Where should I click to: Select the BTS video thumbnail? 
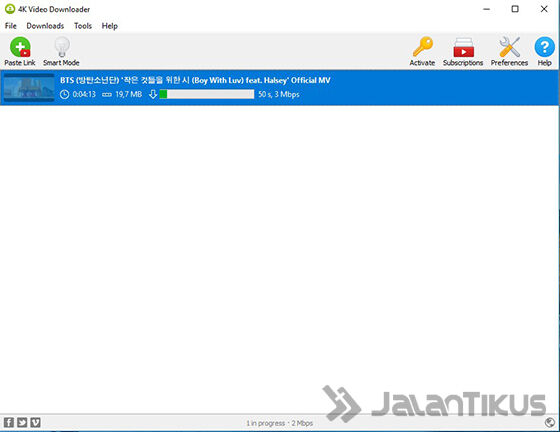pyautogui.click(x=29, y=87)
